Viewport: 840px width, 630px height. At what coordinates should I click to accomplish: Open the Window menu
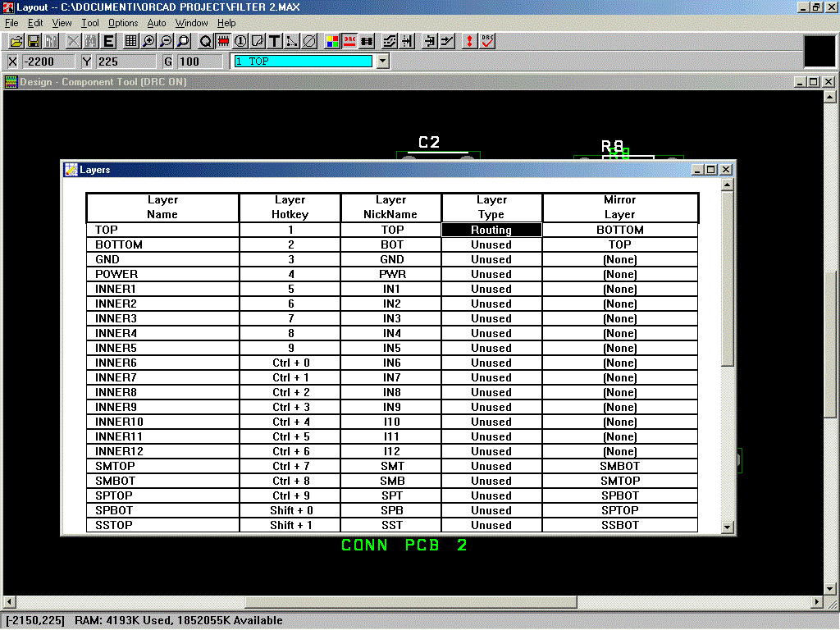(x=191, y=23)
